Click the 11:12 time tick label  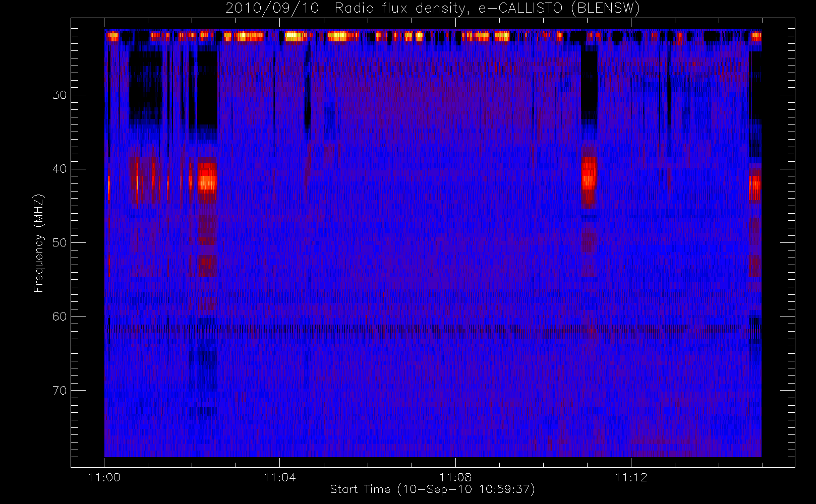coord(631,477)
